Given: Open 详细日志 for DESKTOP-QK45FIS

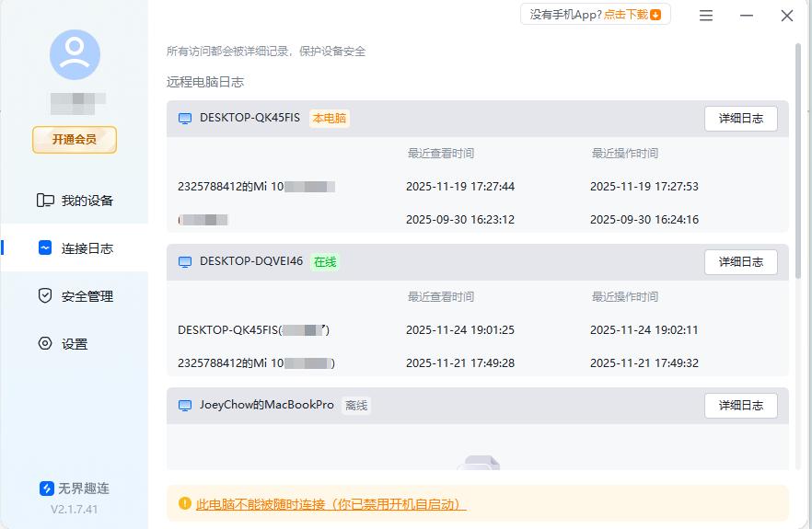Looking at the screenshot, I should tap(740, 119).
